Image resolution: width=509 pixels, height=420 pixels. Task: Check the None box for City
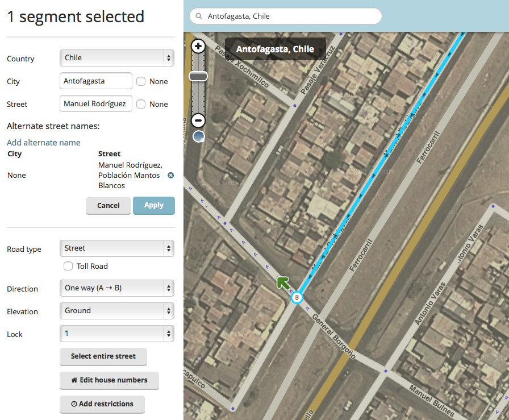point(141,81)
